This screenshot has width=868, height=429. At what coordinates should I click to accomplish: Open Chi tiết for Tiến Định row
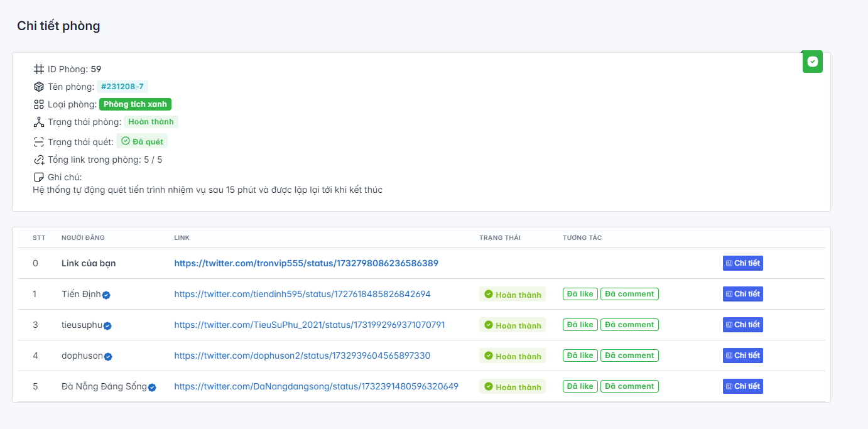coord(742,294)
